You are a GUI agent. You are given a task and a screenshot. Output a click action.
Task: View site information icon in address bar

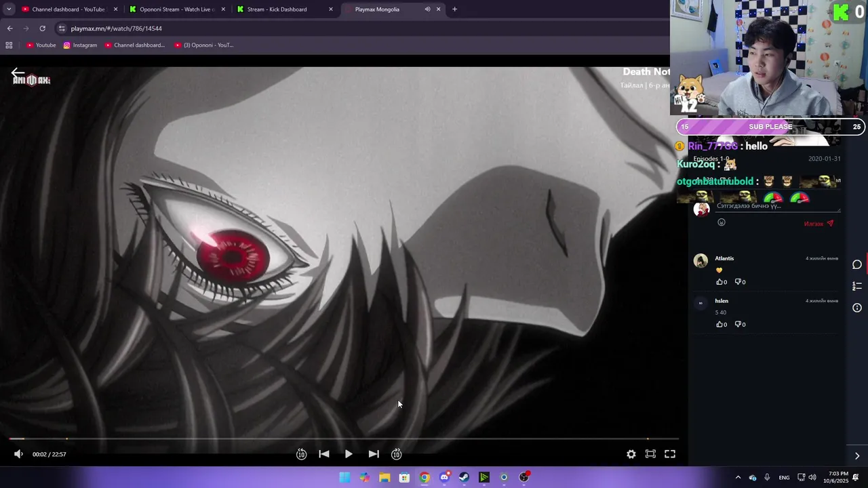(x=62, y=28)
